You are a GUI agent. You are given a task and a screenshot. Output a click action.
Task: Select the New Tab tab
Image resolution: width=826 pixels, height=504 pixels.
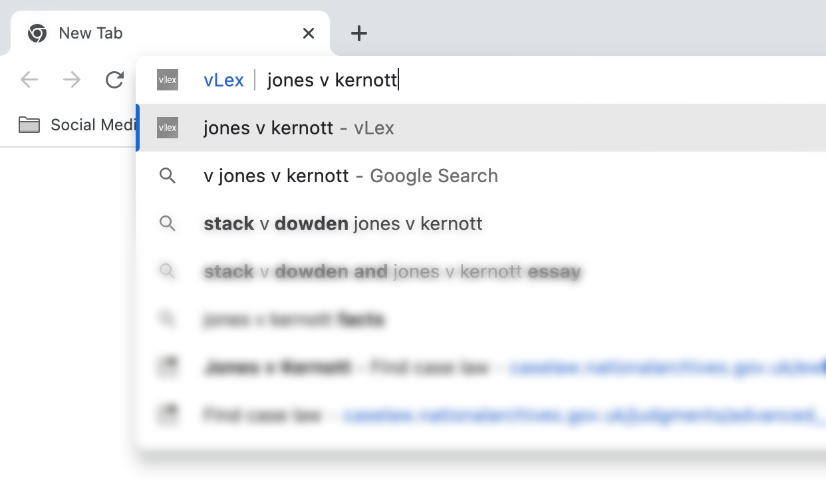170,33
